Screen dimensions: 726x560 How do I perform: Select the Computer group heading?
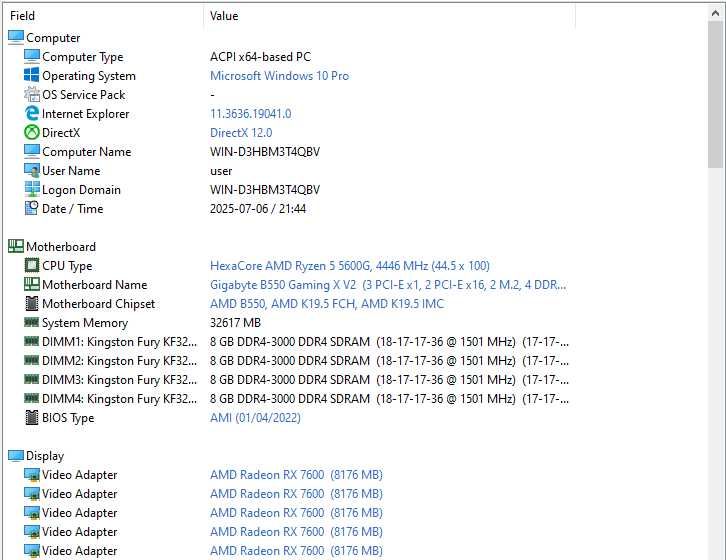pos(53,38)
